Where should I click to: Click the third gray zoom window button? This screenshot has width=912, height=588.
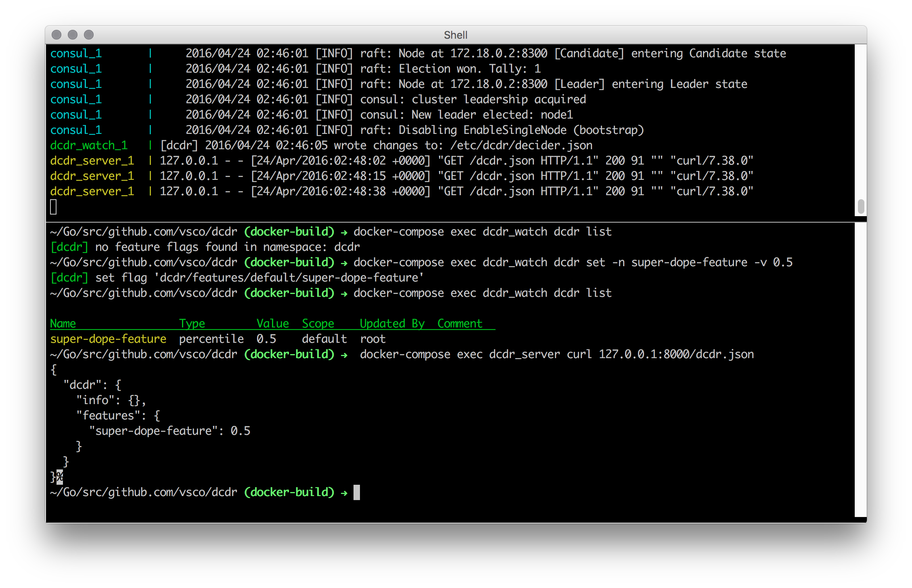pos(89,35)
